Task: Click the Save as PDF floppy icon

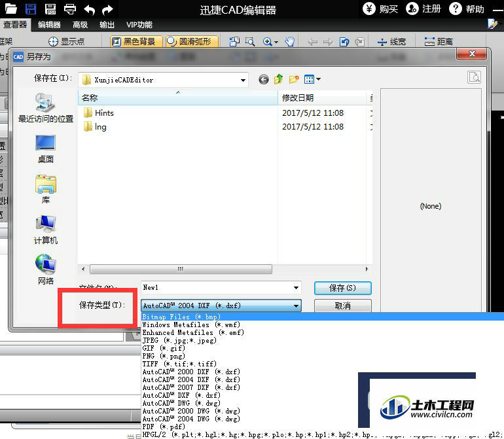Action: 50,9
